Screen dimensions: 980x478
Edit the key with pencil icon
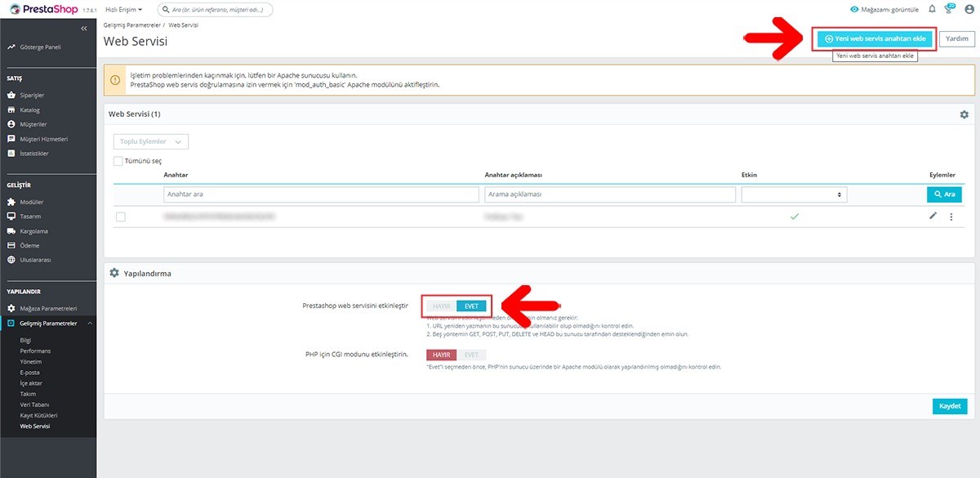tap(933, 217)
